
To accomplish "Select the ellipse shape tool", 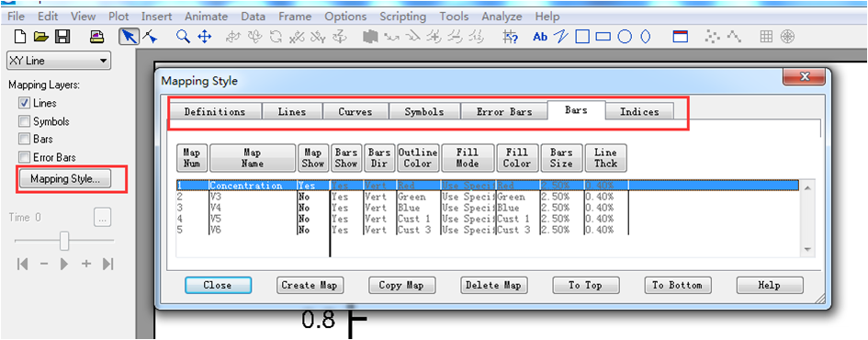I will point(645,37).
